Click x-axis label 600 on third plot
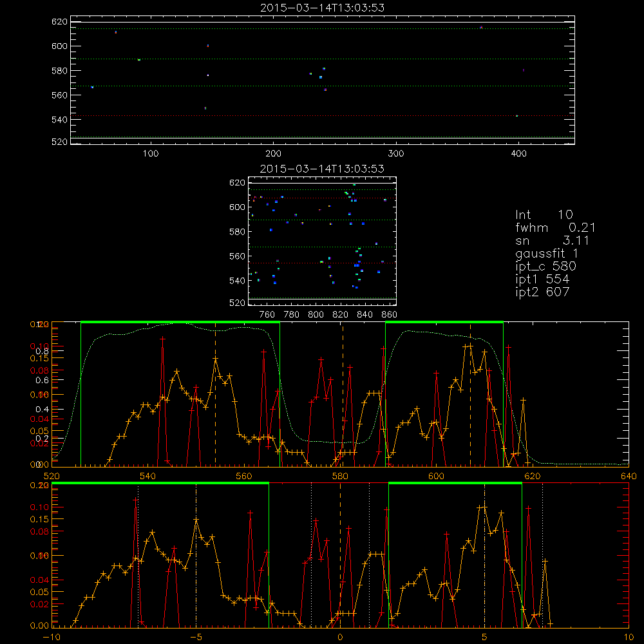 point(436,476)
